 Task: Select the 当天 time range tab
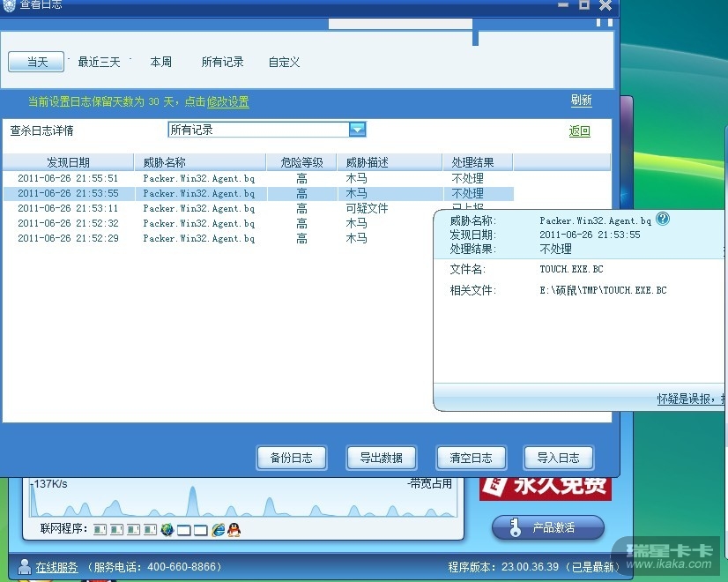[x=36, y=62]
